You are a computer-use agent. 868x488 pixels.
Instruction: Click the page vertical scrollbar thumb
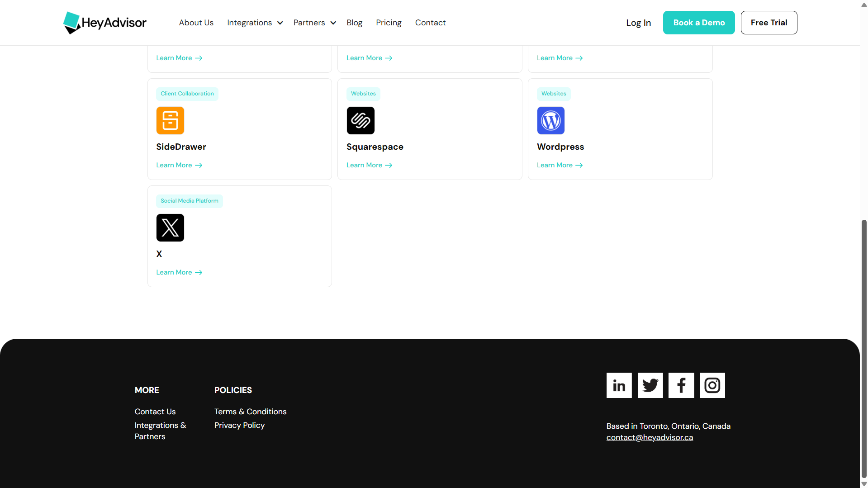coord(863,348)
